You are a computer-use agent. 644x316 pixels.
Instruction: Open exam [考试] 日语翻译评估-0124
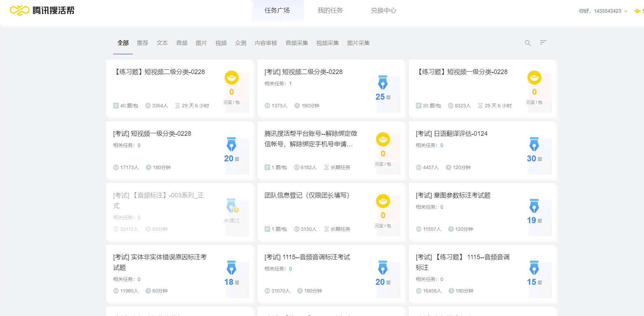(452, 134)
